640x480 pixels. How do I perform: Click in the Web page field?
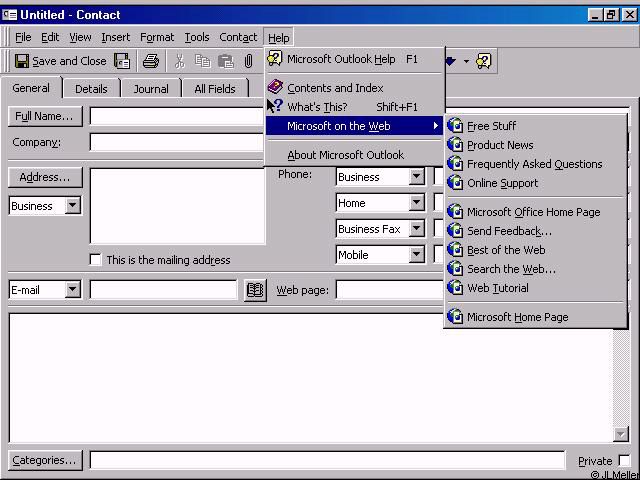[390, 290]
